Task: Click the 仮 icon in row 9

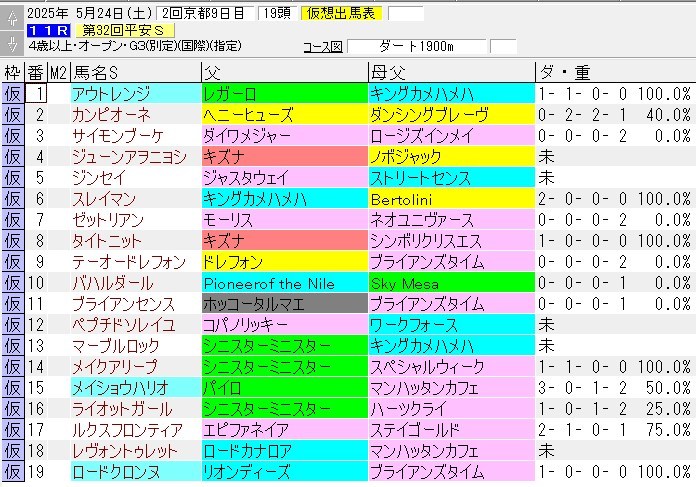Action: (13, 261)
